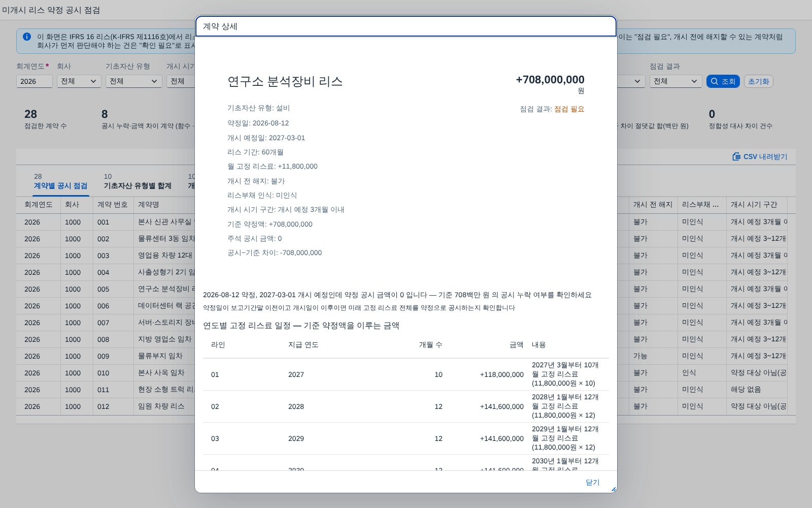Image resolution: width=812 pixels, height=508 pixels.
Task: Click the 개월 수 column header
Action: click(x=430, y=345)
